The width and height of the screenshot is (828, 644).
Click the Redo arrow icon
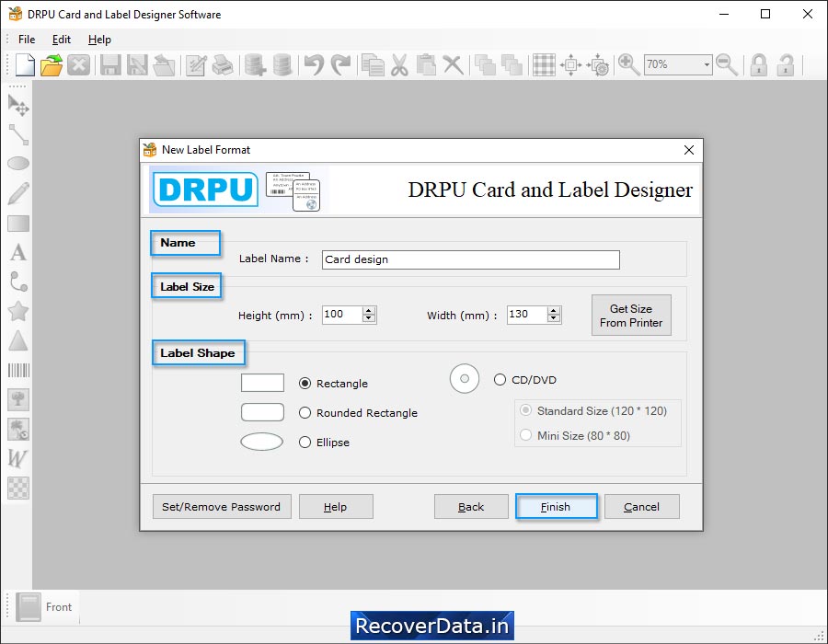pyautogui.click(x=340, y=65)
